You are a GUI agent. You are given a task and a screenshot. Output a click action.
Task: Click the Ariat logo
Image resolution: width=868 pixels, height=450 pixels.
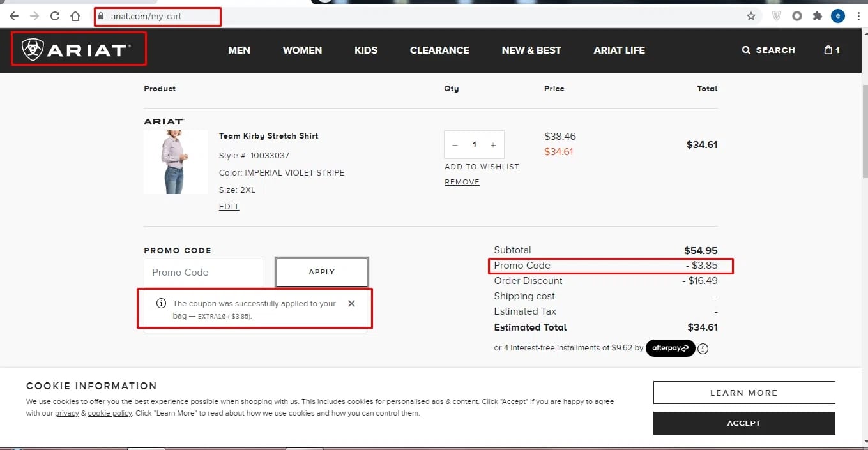pyautogui.click(x=76, y=50)
